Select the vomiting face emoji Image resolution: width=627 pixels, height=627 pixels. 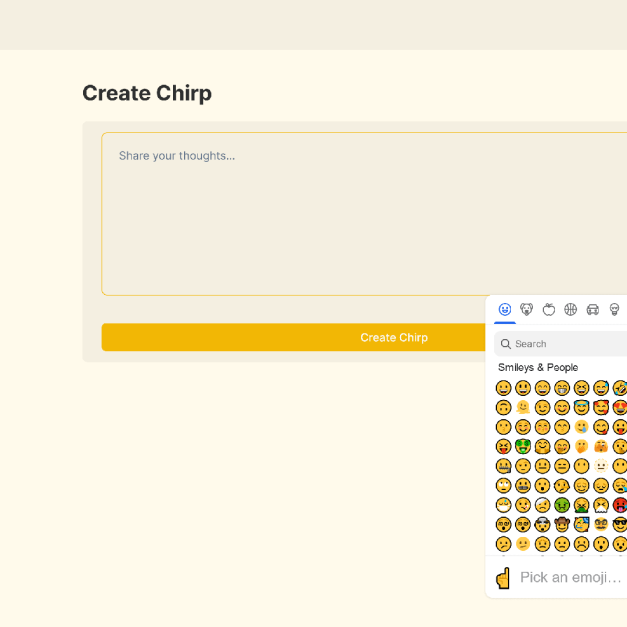click(581, 505)
